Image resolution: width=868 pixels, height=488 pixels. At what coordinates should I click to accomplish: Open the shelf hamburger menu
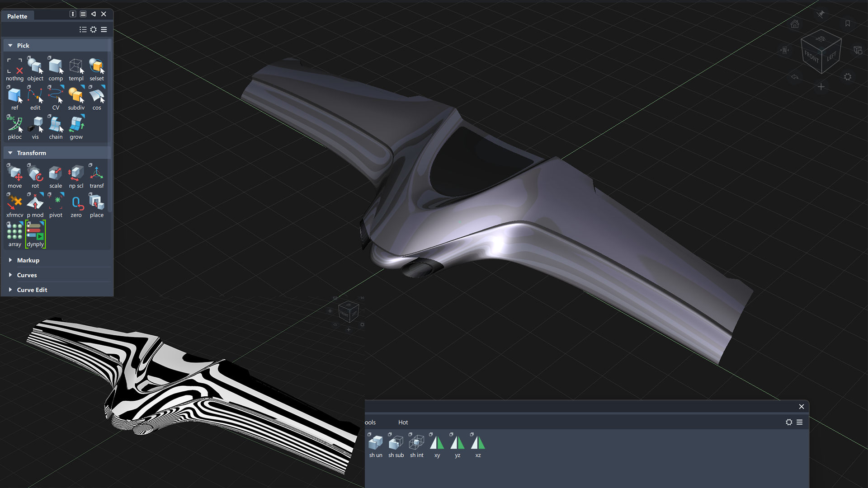[800, 422]
